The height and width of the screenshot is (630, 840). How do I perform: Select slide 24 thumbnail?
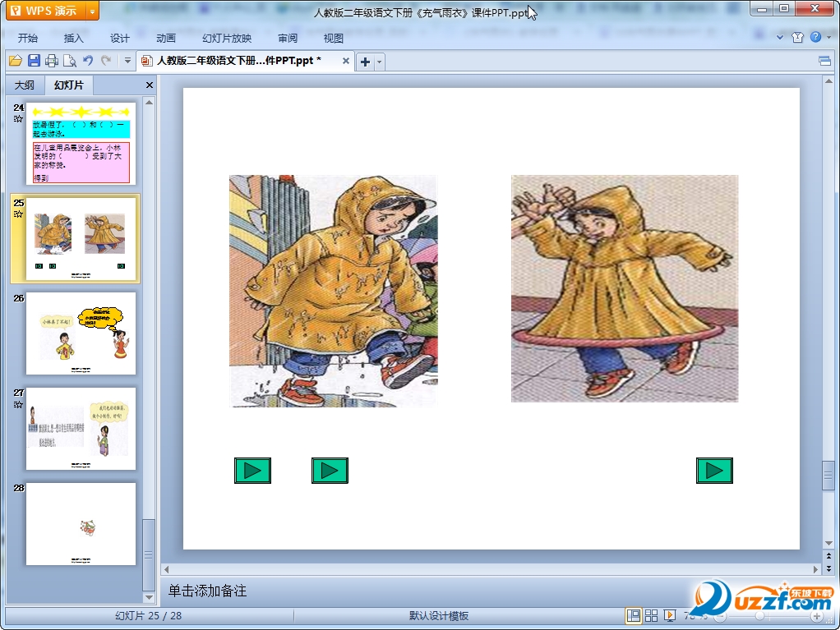81,144
